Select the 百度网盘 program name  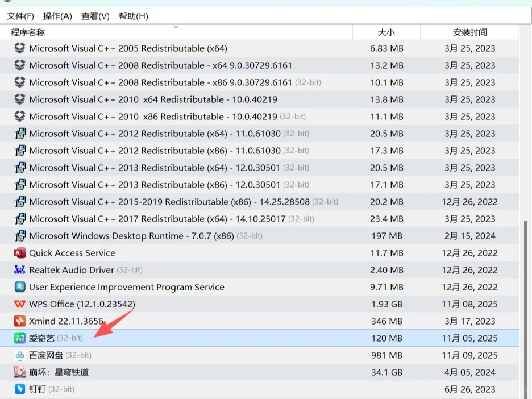(46, 355)
